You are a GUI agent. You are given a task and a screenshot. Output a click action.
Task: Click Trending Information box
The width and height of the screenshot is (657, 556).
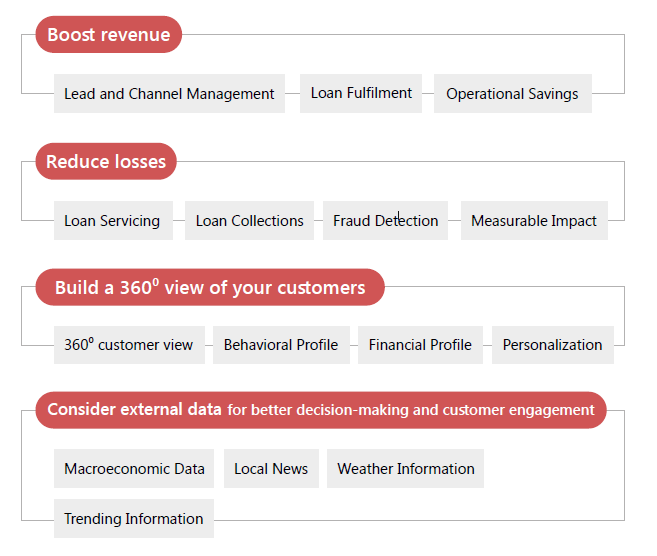(134, 518)
